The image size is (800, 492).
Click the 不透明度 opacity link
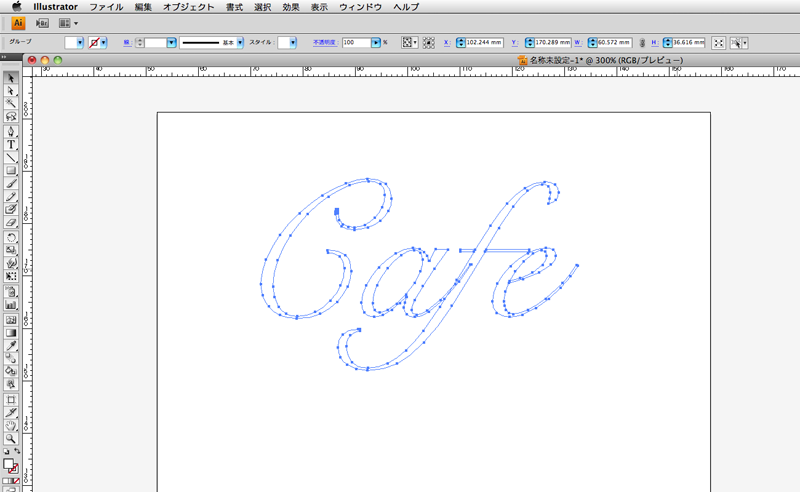pyautogui.click(x=324, y=43)
